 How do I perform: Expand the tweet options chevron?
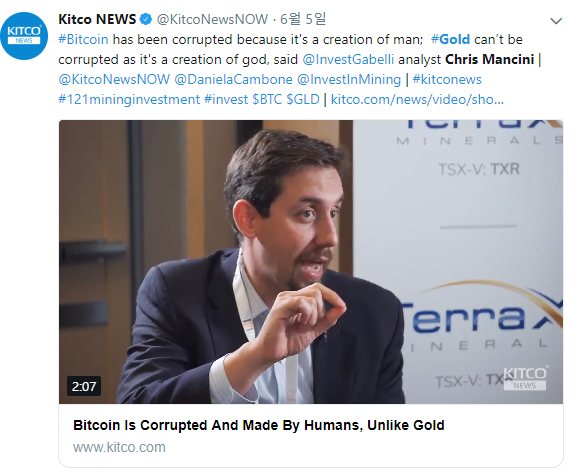556,21
